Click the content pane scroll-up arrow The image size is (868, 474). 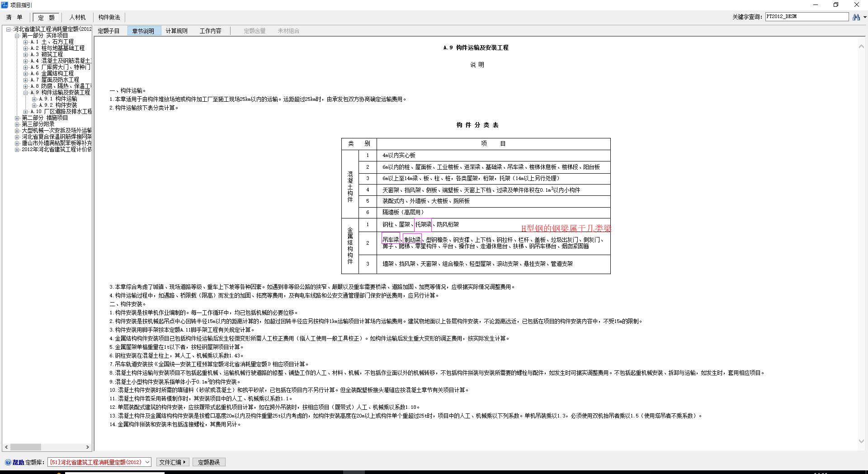point(861,47)
